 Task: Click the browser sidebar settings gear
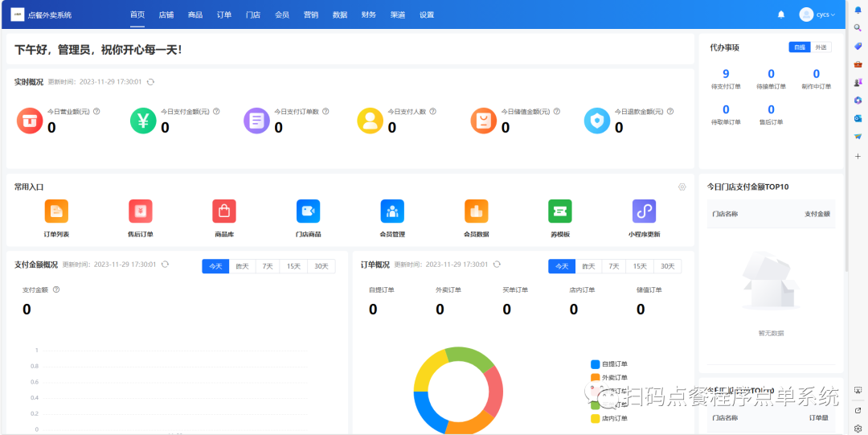pos(858,429)
